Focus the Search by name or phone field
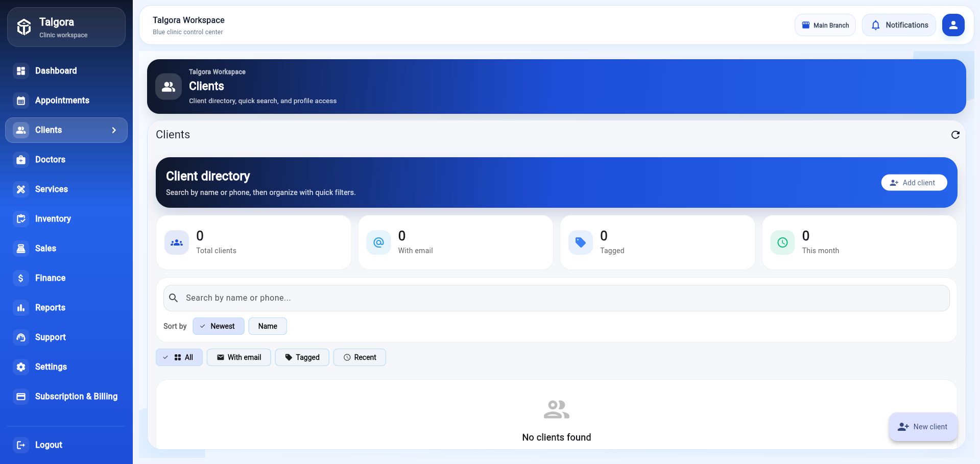980x464 pixels. tap(557, 298)
